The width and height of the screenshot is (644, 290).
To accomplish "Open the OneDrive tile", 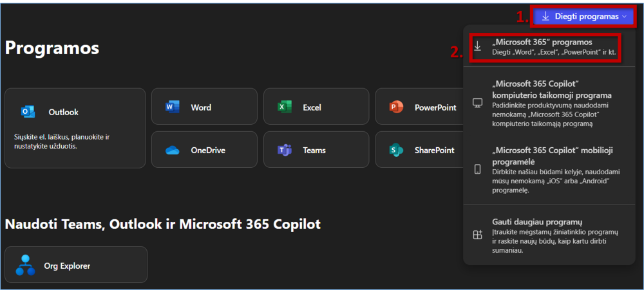I will 204,149.
